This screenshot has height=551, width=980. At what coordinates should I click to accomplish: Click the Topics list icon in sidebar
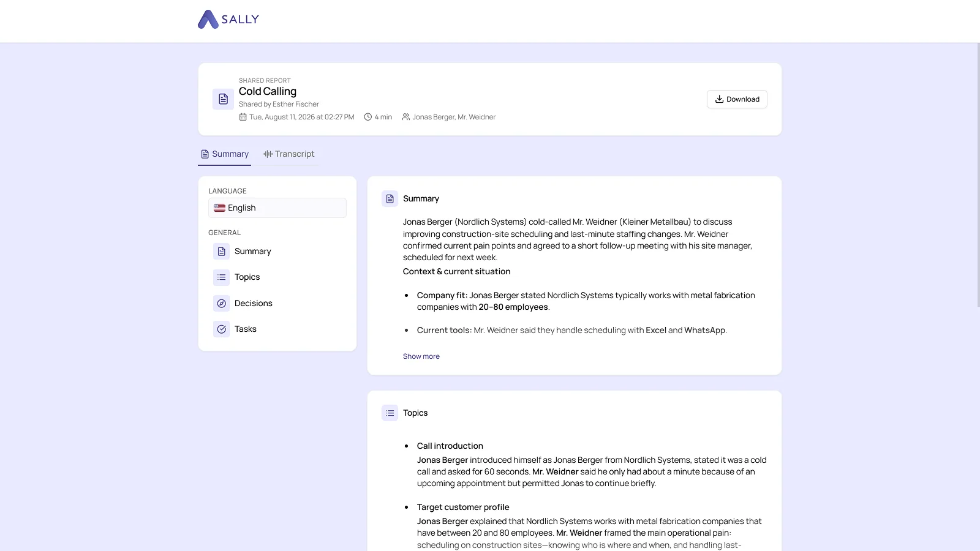click(221, 277)
